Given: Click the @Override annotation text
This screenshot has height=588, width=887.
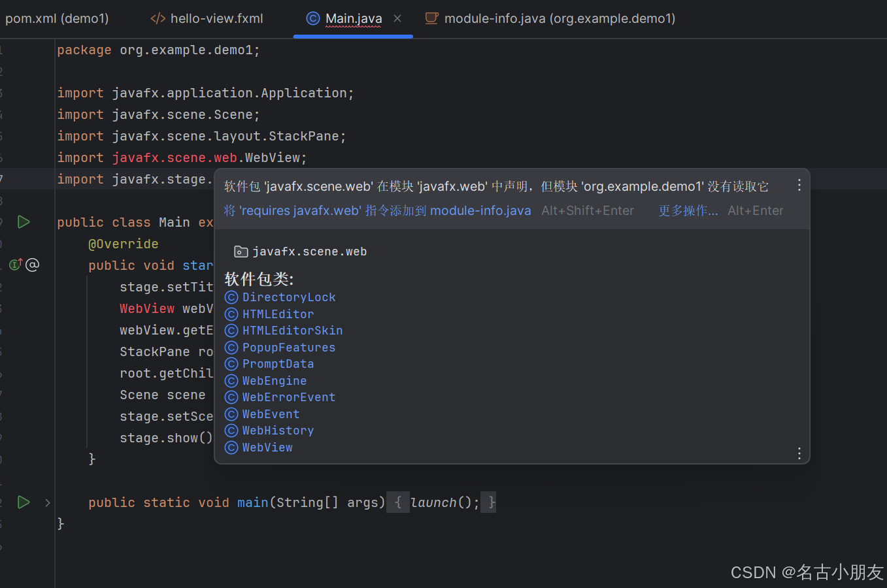Looking at the screenshot, I should pyautogui.click(x=124, y=244).
